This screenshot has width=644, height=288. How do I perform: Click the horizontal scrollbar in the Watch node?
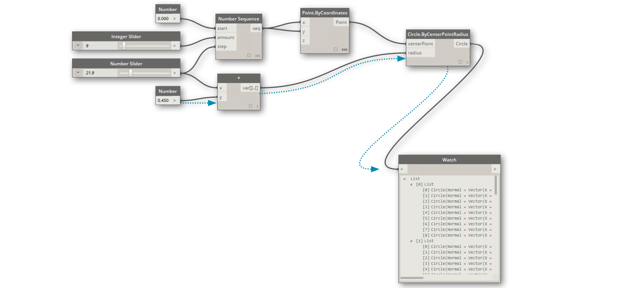(412, 278)
